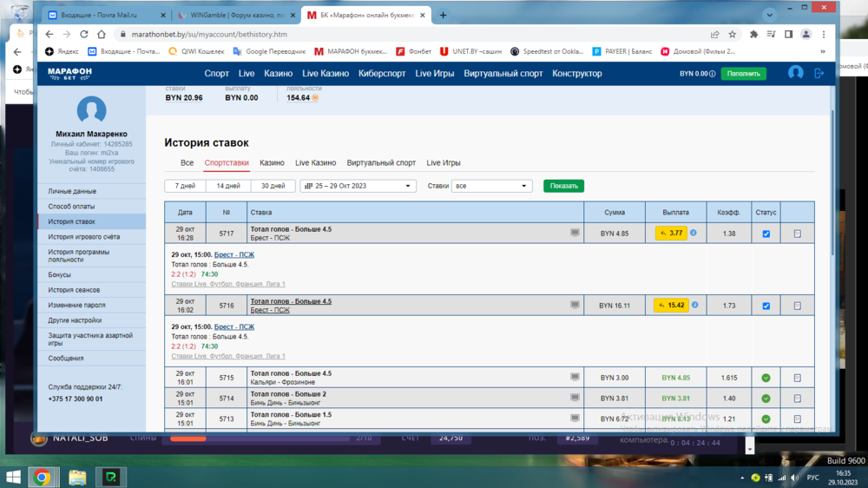Click the info icon beside payout 15.42
Viewport: 868px width, 488px height.
point(694,306)
